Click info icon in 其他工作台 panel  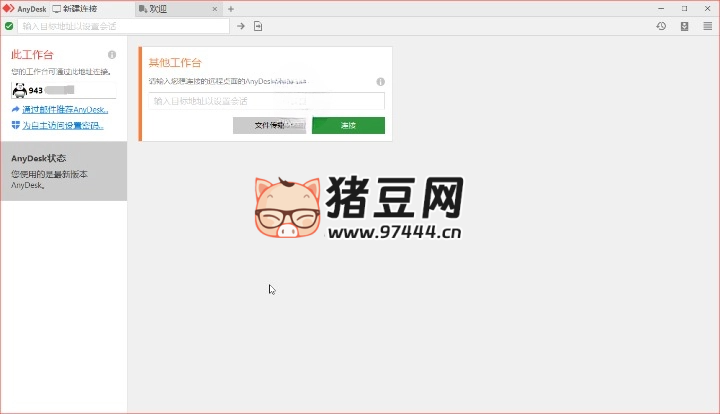point(381,81)
